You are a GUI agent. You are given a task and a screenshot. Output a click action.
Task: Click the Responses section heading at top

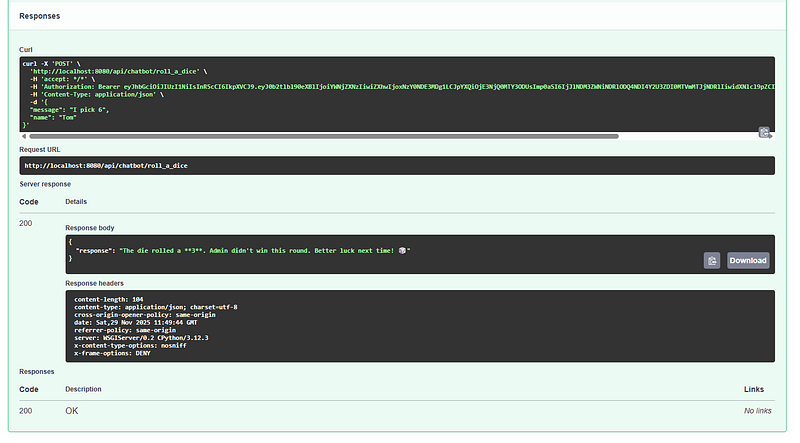click(x=39, y=16)
